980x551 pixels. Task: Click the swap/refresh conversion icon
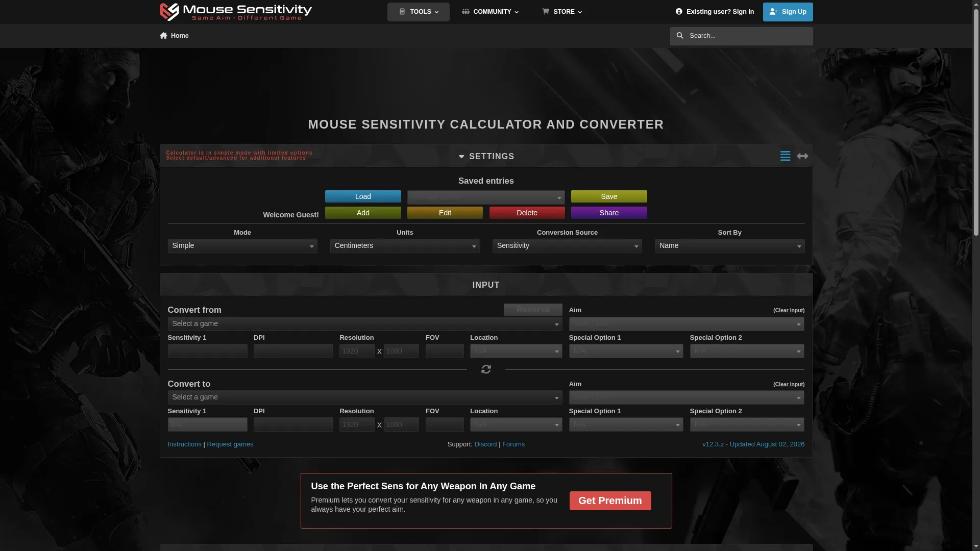[x=486, y=369]
